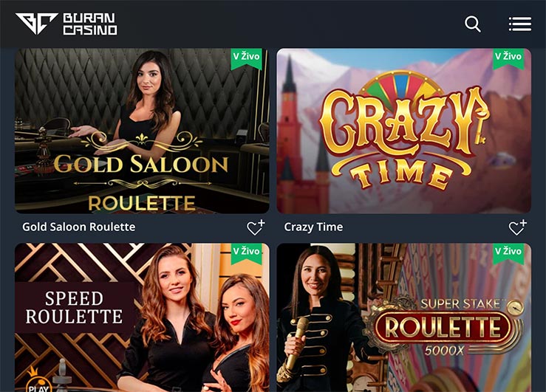Click the Crazy Time title text
The image size is (546, 392).
pyautogui.click(x=313, y=227)
